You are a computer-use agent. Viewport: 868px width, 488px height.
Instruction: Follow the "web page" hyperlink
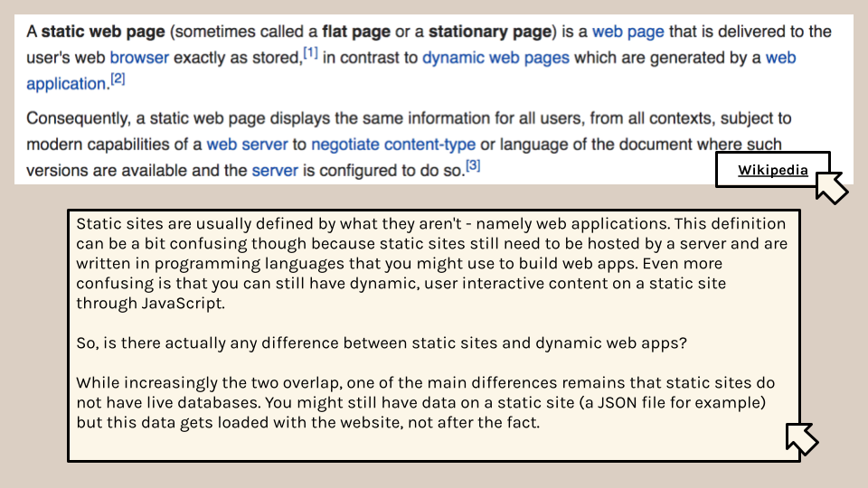pos(627,32)
